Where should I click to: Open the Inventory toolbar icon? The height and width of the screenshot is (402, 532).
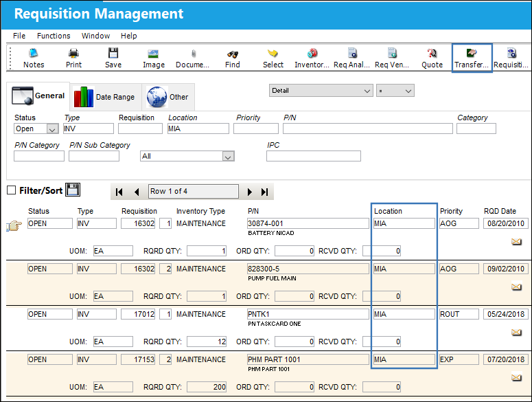312,58
